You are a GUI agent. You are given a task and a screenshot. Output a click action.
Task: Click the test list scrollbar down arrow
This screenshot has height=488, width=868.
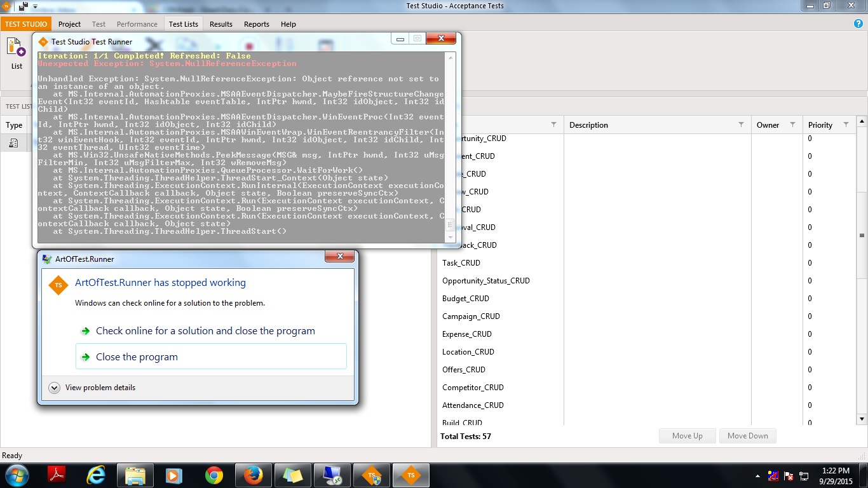pyautogui.click(x=862, y=419)
